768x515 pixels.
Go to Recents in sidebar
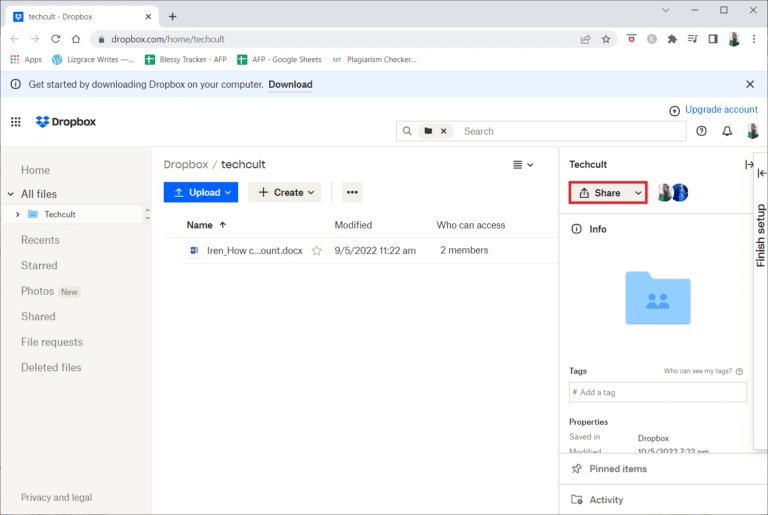click(40, 240)
